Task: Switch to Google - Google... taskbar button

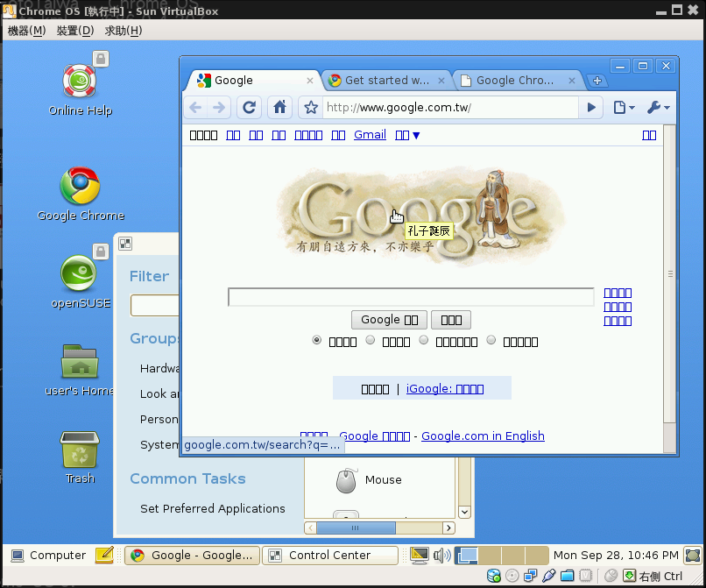Action: click(192, 555)
